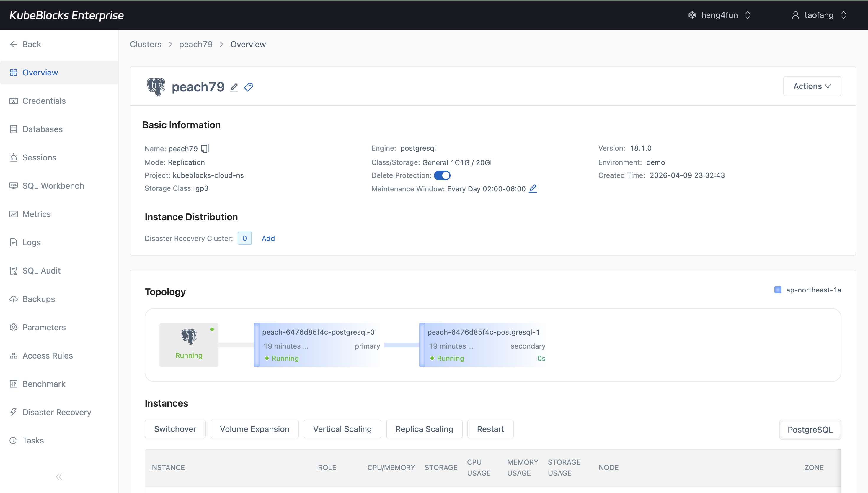Viewport: 868px width, 493px height.
Task: Edit the cluster name using the pencil icon
Action: click(x=234, y=87)
